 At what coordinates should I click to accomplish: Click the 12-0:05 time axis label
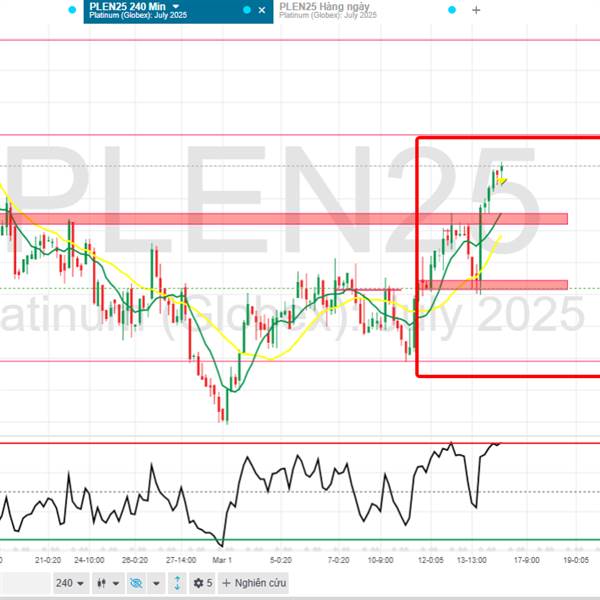[431, 560]
